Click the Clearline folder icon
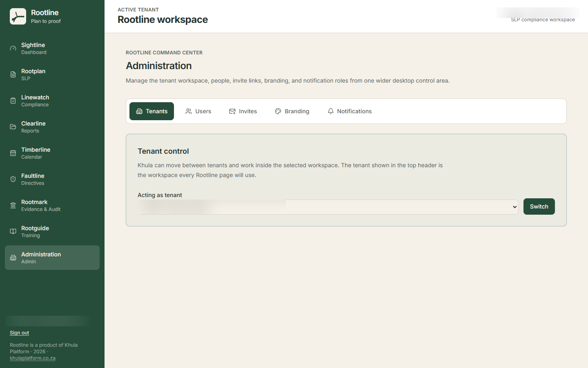The height and width of the screenshot is (368, 588). click(x=13, y=127)
